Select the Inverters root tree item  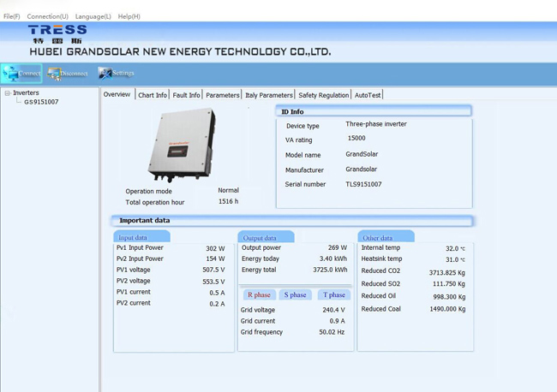coord(26,92)
